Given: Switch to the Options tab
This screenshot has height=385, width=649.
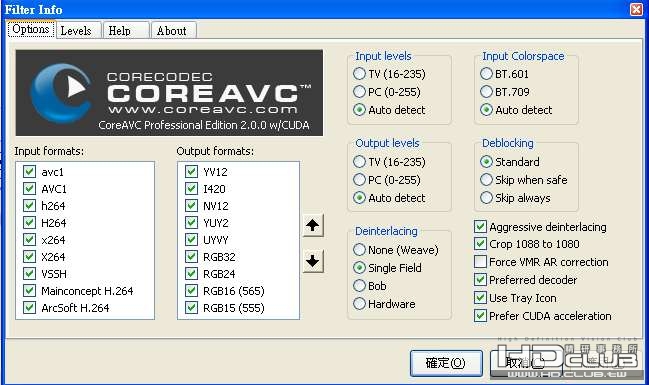Looking at the screenshot, I should (x=31, y=29).
